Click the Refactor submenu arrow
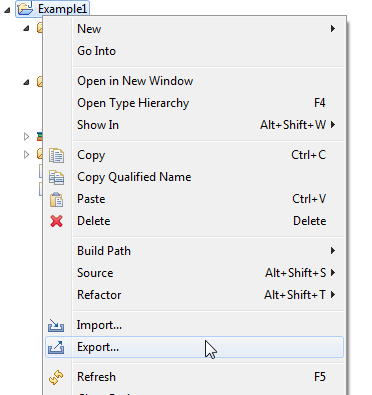The height and width of the screenshot is (395, 372). click(x=333, y=295)
